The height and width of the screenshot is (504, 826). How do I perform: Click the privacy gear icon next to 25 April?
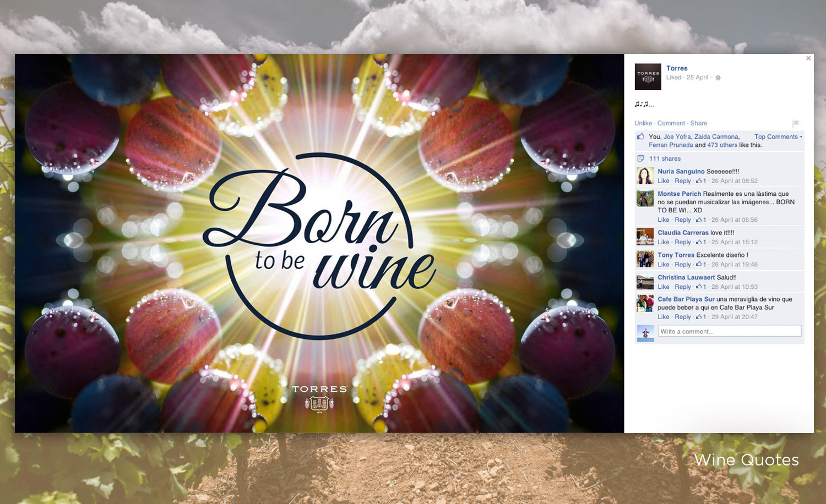click(x=718, y=78)
